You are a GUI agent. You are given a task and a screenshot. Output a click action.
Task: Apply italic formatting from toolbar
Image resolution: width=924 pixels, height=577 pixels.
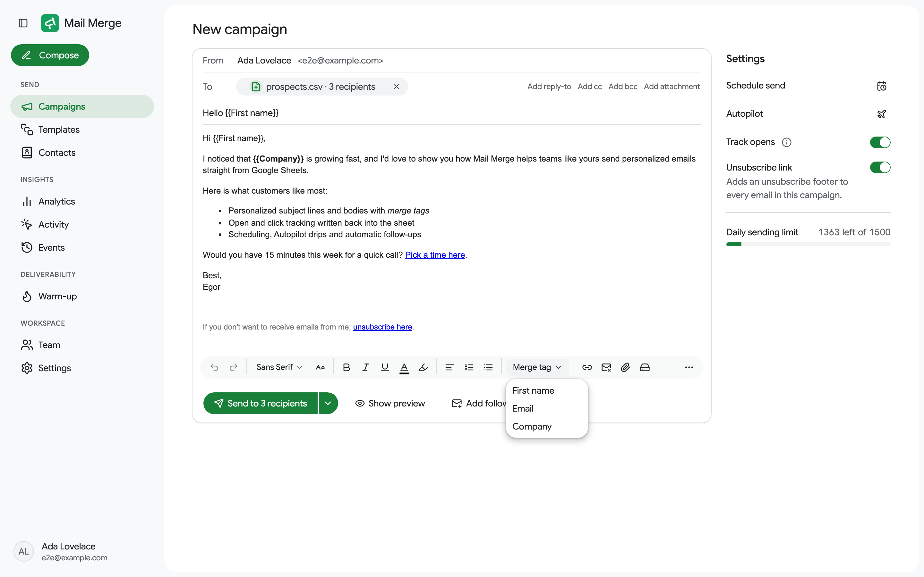click(365, 367)
